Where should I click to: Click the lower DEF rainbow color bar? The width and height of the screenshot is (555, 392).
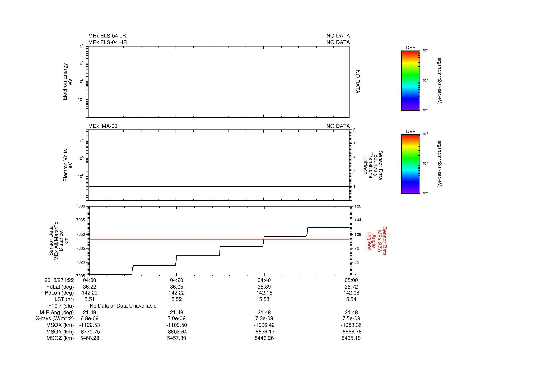tap(410, 164)
